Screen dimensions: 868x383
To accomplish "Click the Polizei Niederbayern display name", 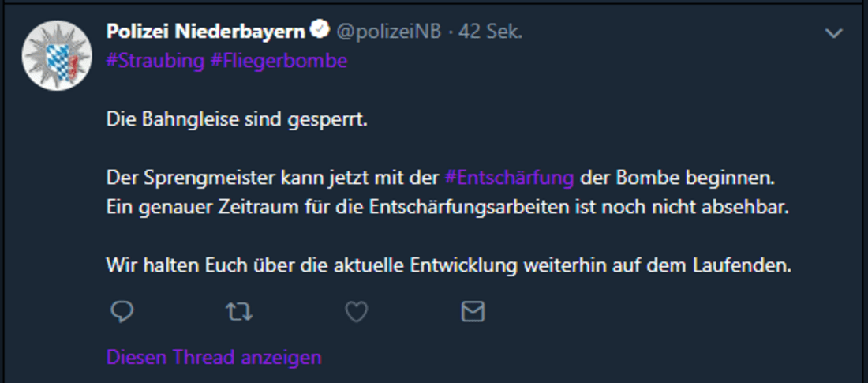I will pos(205,32).
